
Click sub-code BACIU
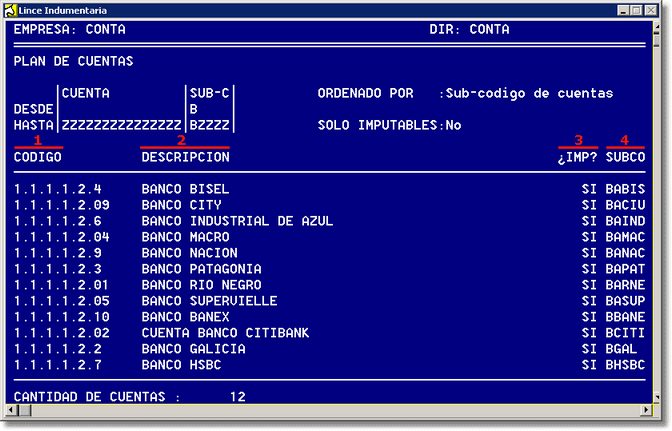[625, 205]
